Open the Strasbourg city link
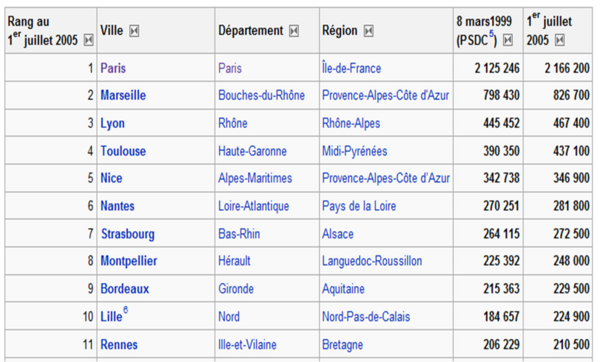This screenshot has height=362, width=600. point(128,234)
